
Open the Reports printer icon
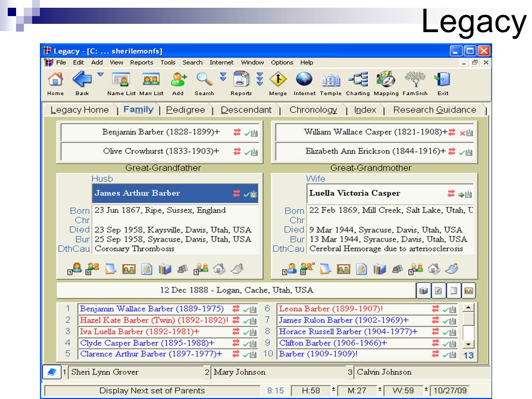pos(241,79)
